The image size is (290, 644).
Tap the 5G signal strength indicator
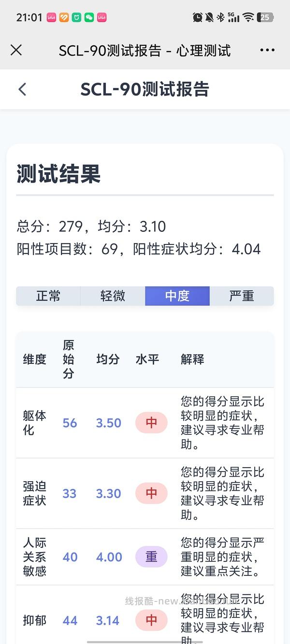tap(232, 16)
